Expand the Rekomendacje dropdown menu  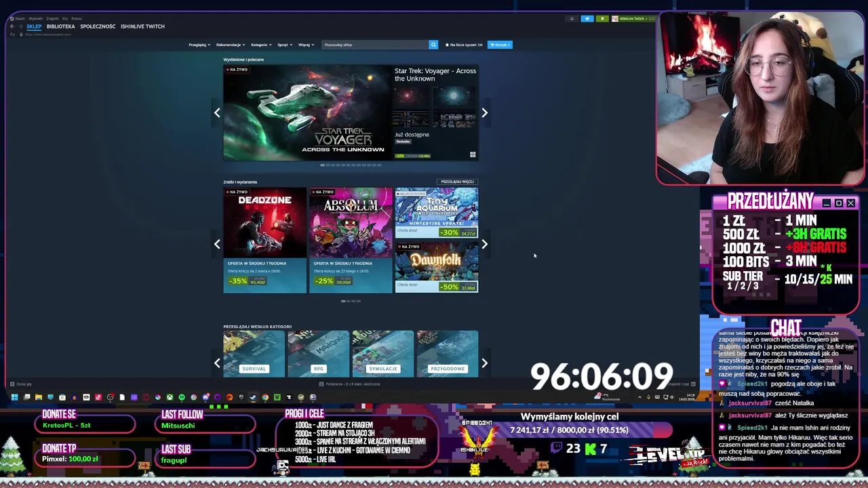[231, 45]
